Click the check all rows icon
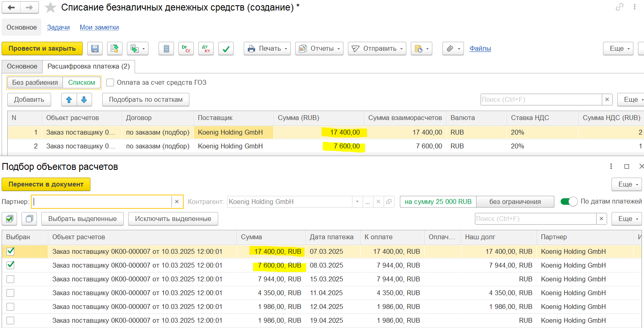 point(9,219)
